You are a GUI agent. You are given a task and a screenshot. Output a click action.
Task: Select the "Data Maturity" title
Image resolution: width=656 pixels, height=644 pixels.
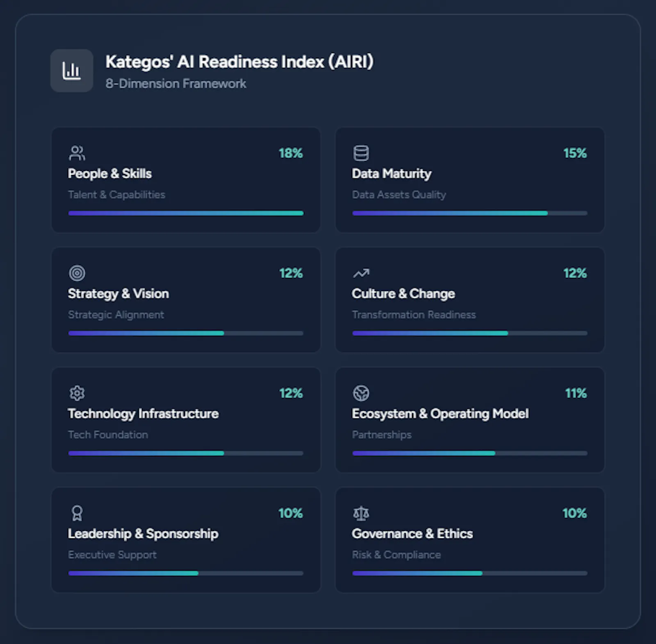click(392, 174)
